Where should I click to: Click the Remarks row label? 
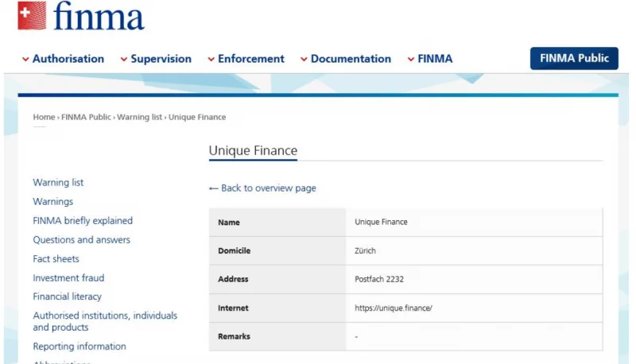pos(234,336)
